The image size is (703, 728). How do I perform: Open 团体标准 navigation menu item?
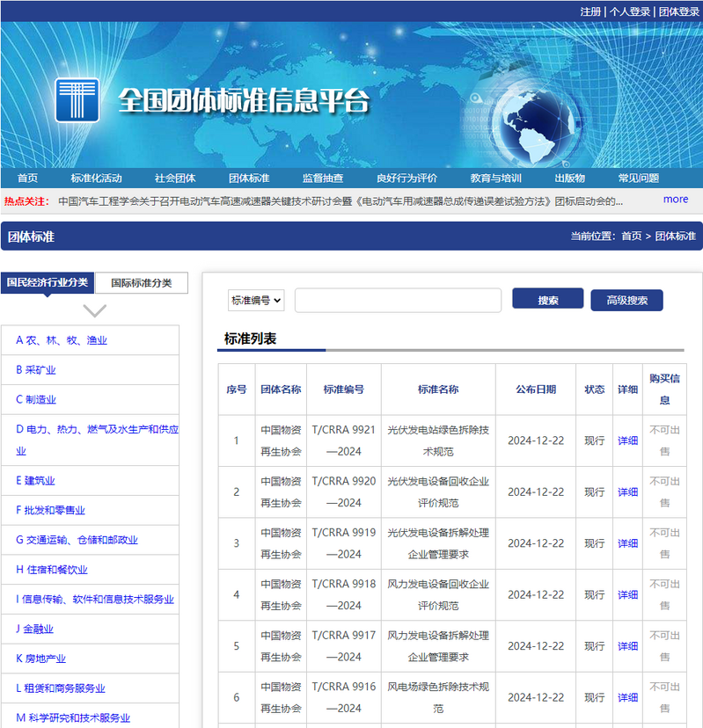point(249,178)
